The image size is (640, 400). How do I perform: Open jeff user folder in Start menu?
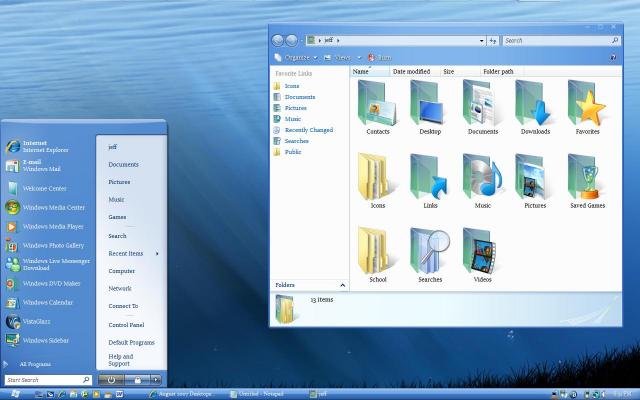pos(113,147)
